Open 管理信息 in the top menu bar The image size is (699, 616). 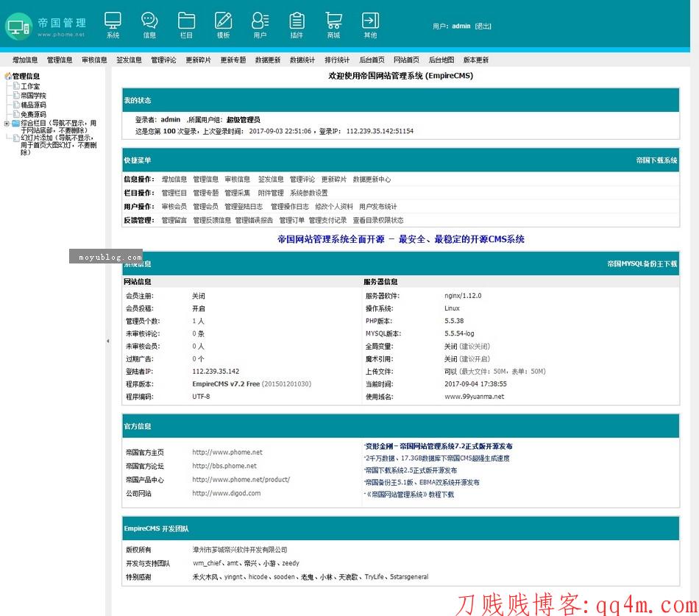(60, 60)
